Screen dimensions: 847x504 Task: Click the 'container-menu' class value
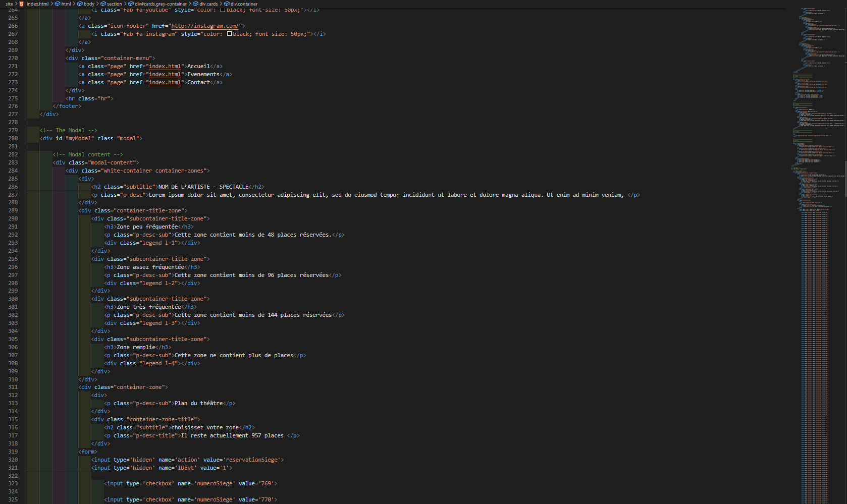tap(128, 58)
